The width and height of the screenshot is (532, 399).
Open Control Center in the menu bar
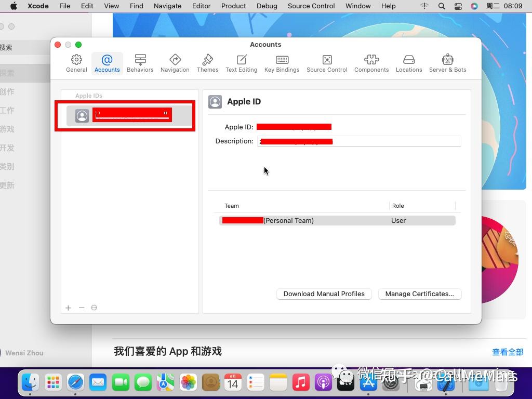click(458, 6)
